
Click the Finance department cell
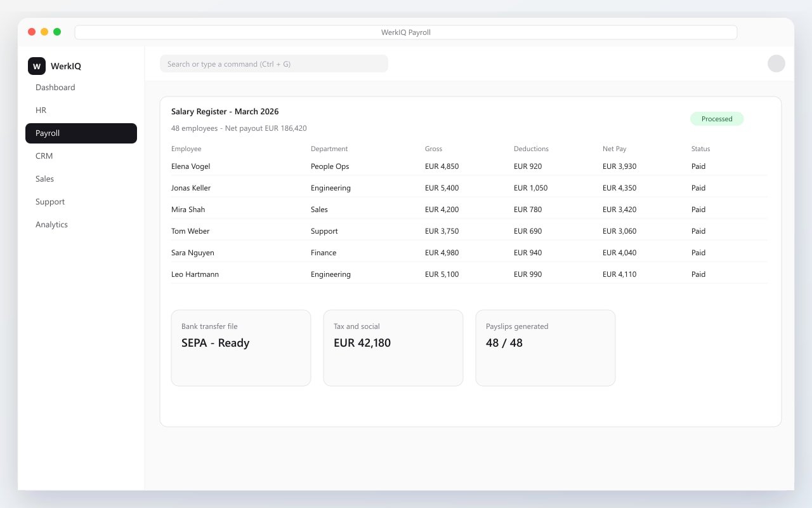point(324,253)
